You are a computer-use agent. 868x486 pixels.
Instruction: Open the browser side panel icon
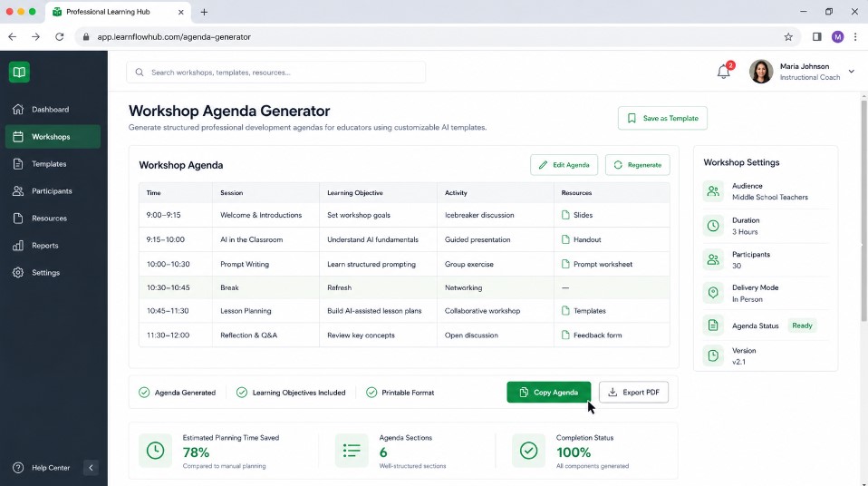tap(816, 37)
